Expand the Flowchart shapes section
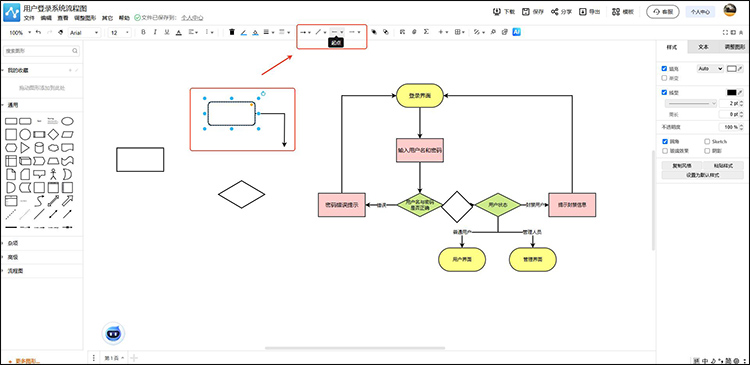750x365 pixels. pyautogui.click(x=15, y=271)
